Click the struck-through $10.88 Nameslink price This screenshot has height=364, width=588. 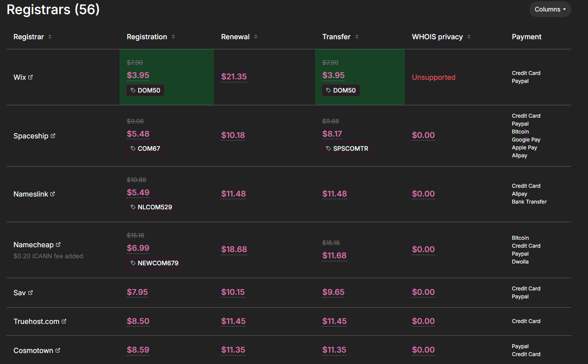pos(136,180)
